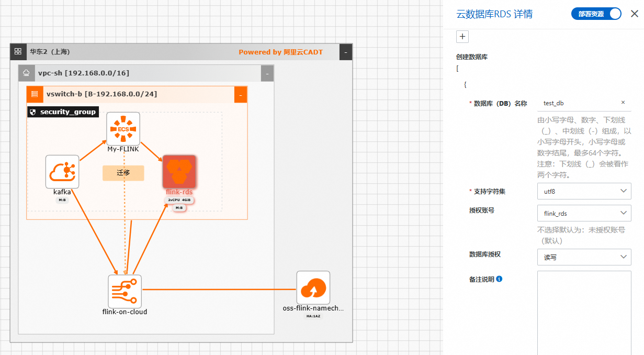
Task: Click the info icon beside 备注说明
Action: point(499,279)
